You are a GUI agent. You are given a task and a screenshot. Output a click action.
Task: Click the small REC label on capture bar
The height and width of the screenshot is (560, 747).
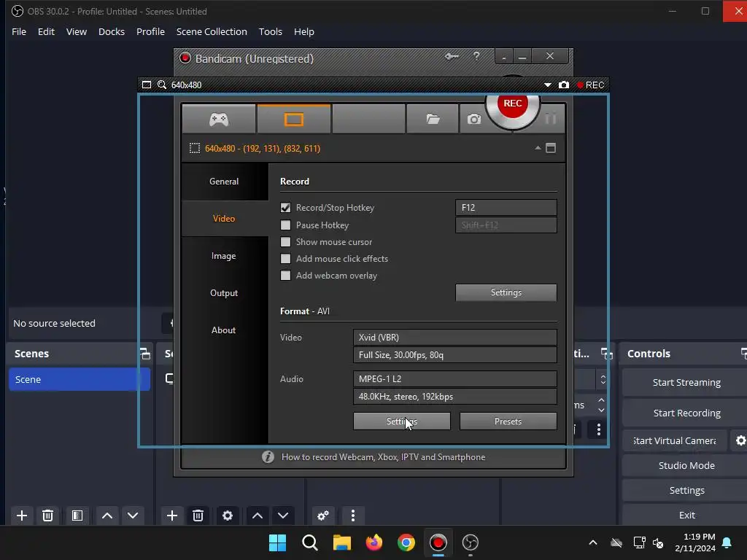pyautogui.click(x=591, y=85)
